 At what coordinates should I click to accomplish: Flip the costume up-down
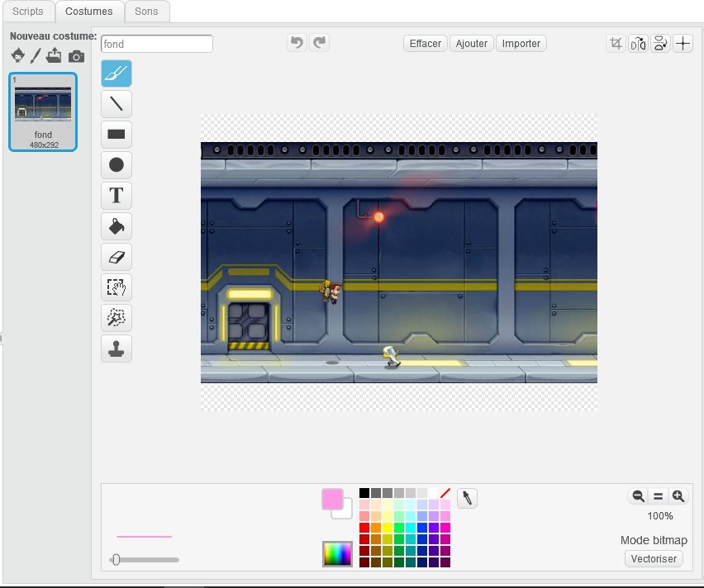pos(660,44)
